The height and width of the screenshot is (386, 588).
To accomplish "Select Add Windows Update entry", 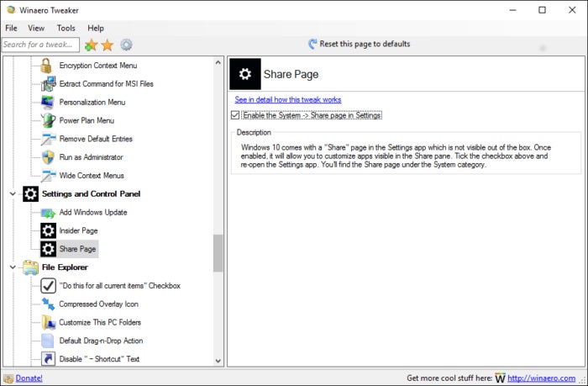I will pos(93,213).
